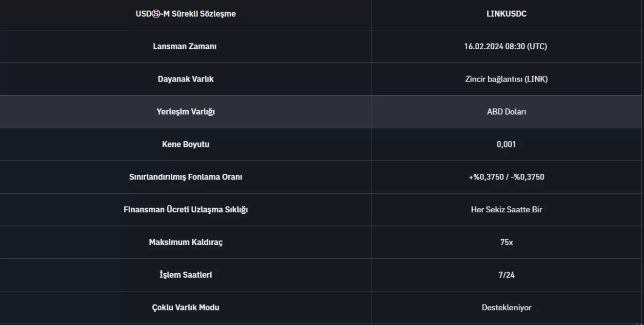
Task: Select the "ABD Doları" value cell
Action: [x=506, y=112]
